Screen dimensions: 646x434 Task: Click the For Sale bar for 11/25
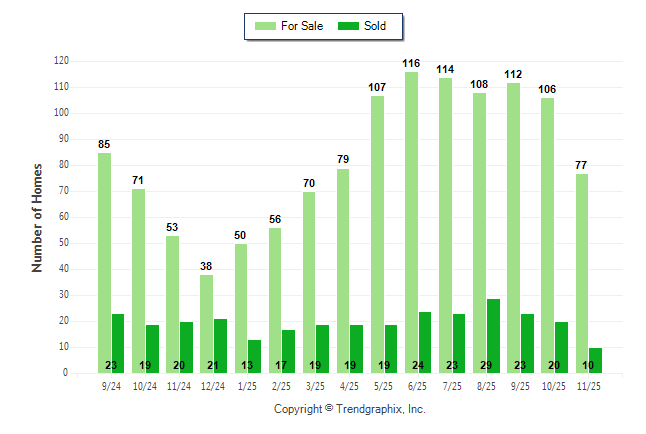[582, 273]
